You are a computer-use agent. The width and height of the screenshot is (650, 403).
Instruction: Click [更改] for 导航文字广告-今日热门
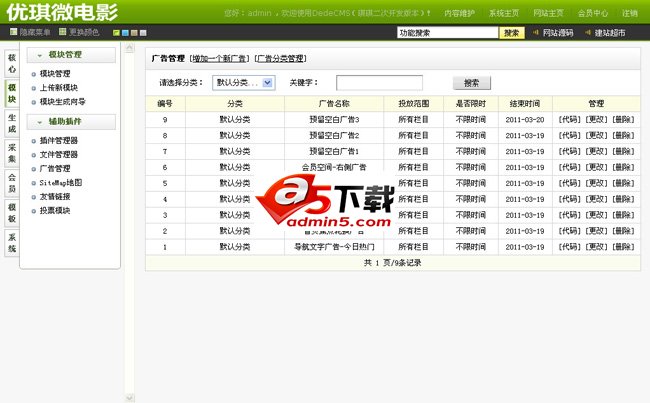click(x=596, y=247)
